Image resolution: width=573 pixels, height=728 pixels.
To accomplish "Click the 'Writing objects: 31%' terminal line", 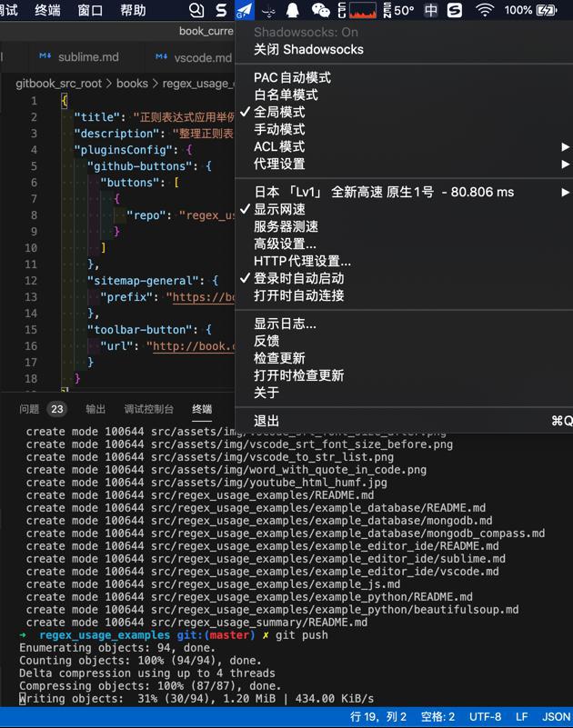I will point(196,699).
